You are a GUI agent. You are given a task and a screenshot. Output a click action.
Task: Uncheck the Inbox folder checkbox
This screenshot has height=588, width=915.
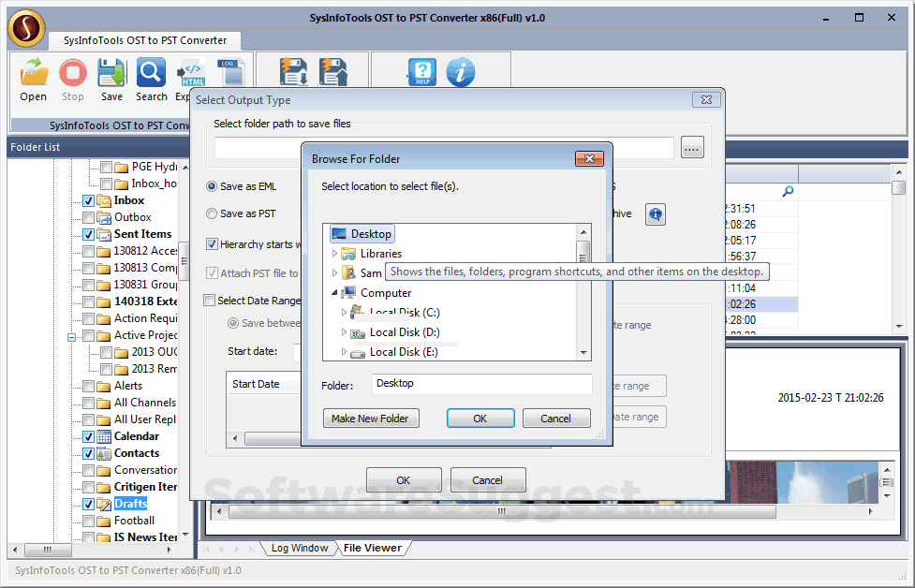click(x=89, y=200)
